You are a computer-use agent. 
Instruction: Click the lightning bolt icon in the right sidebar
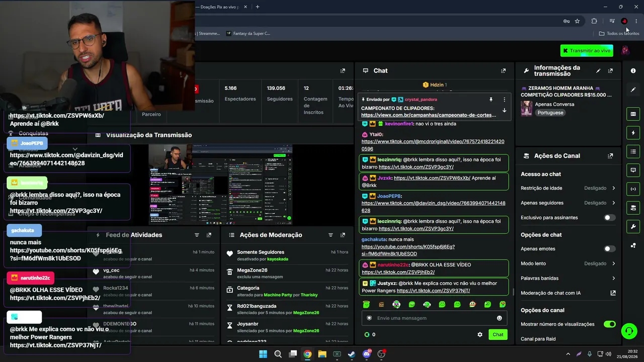coord(633,133)
